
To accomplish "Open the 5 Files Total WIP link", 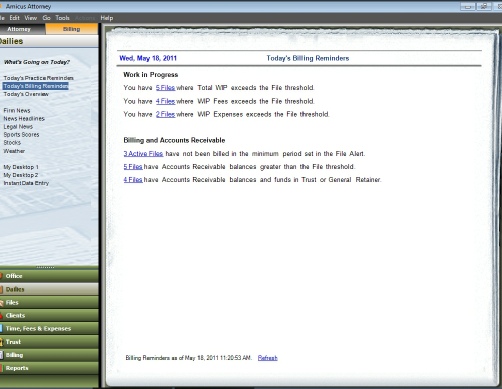I will click(x=165, y=88).
